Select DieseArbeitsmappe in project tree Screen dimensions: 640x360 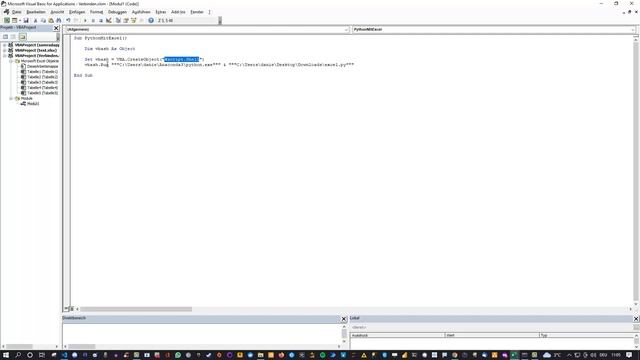click(42, 66)
